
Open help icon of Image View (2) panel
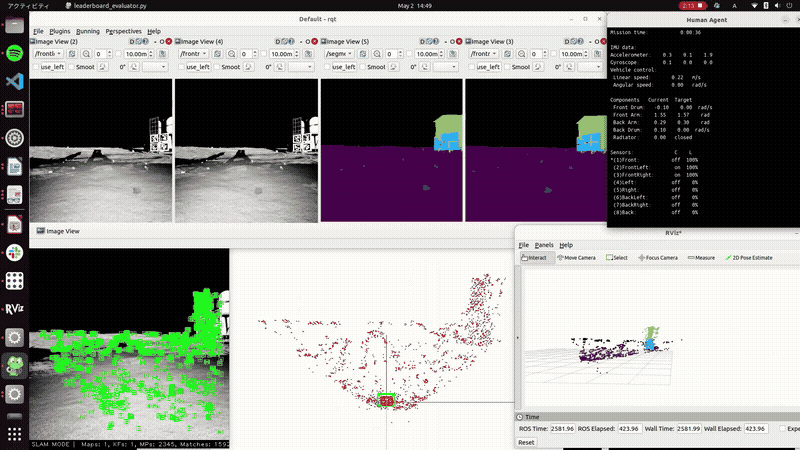click(145, 41)
